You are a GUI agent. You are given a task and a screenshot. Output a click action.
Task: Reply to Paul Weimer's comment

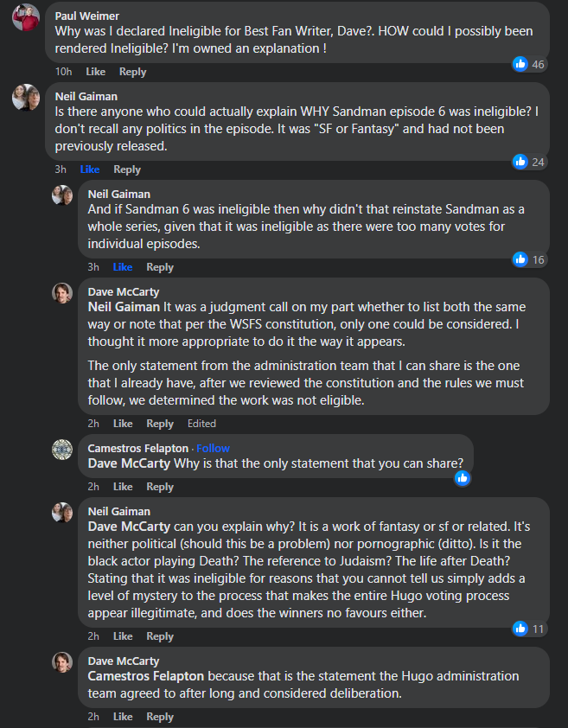coord(133,72)
